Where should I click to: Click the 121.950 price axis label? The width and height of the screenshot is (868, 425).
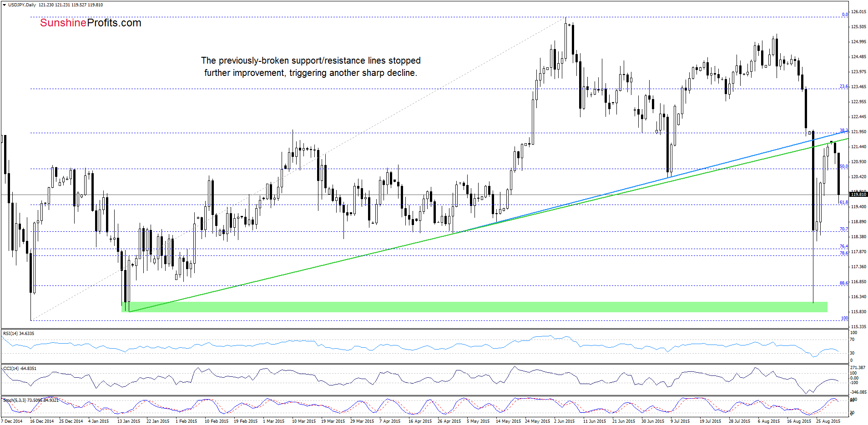(858, 132)
